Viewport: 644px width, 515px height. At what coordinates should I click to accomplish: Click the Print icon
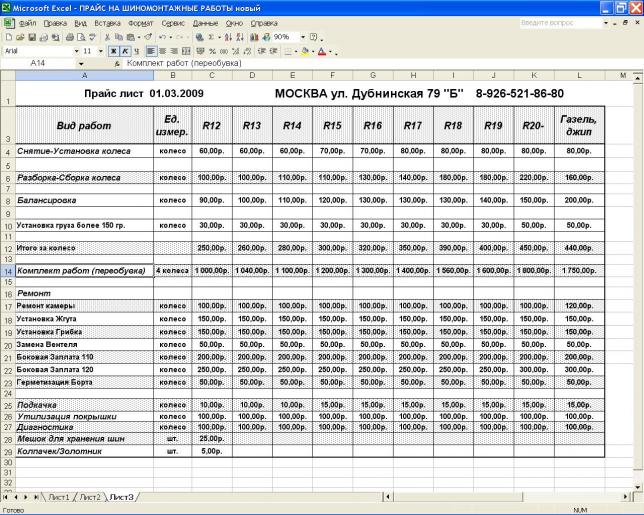(70, 37)
